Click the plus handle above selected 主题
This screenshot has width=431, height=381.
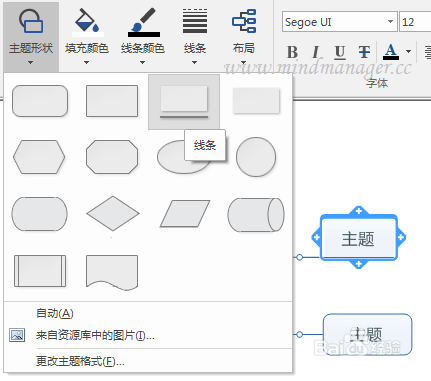359,211
